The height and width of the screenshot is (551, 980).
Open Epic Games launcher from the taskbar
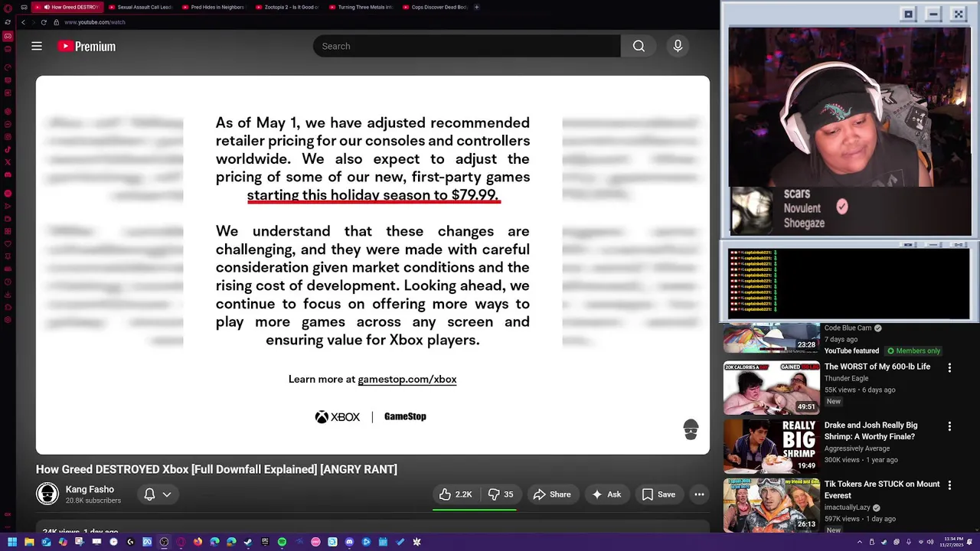click(x=265, y=542)
